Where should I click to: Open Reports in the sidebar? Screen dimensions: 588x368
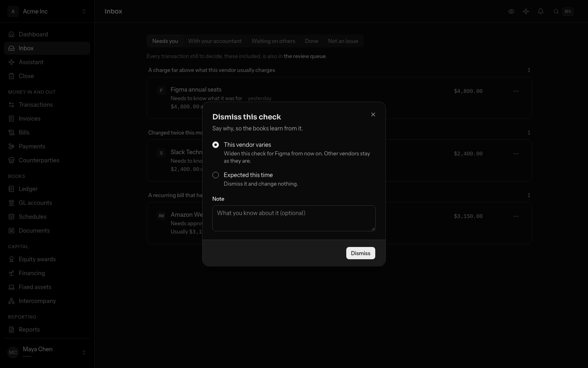point(47,330)
